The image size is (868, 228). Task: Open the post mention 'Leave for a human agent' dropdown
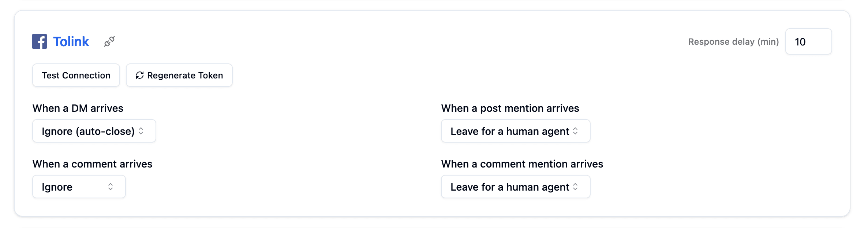click(515, 131)
